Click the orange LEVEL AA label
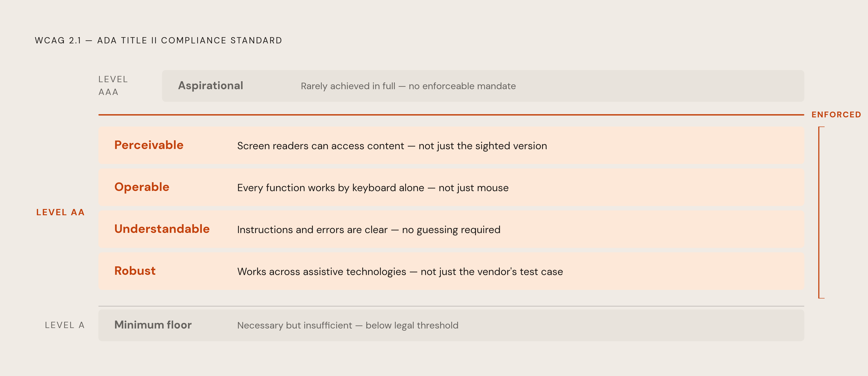 click(x=60, y=212)
